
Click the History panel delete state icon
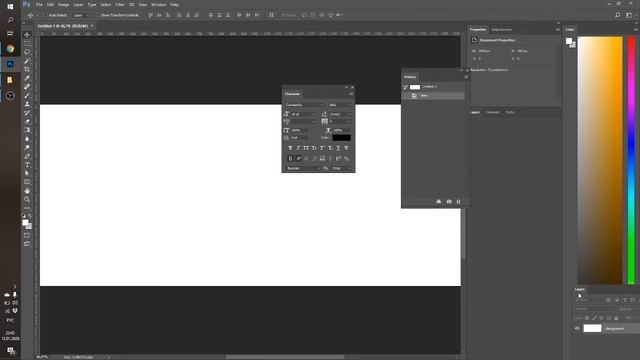pos(458,202)
